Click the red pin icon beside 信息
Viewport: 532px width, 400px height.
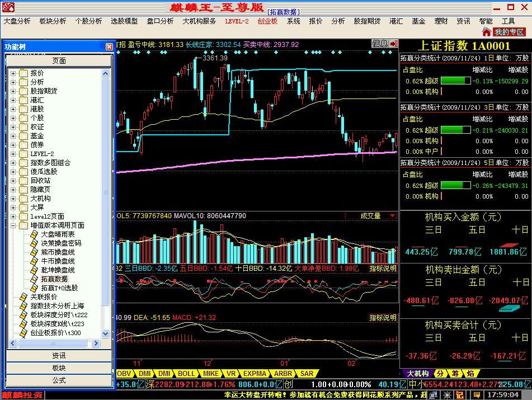394,44
